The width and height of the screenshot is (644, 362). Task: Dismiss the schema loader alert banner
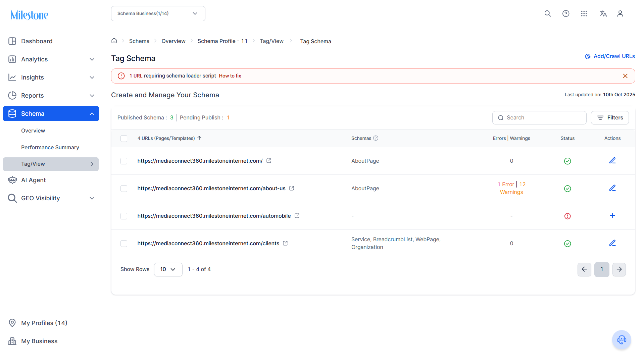[x=625, y=76]
